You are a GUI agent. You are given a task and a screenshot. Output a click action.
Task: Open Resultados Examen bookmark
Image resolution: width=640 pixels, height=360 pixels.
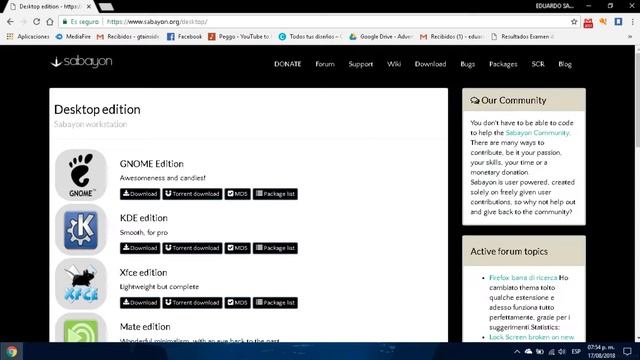(x=522, y=36)
